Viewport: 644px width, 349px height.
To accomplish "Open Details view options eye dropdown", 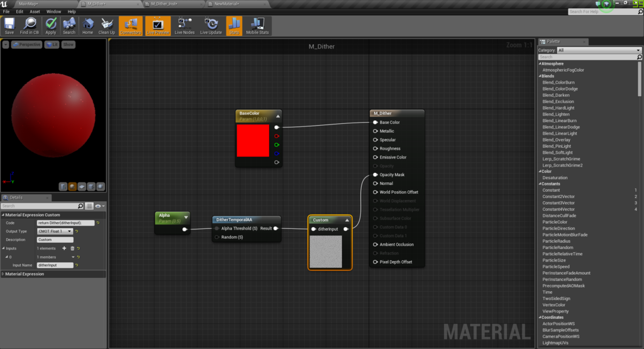I will [x=100, y=206].
